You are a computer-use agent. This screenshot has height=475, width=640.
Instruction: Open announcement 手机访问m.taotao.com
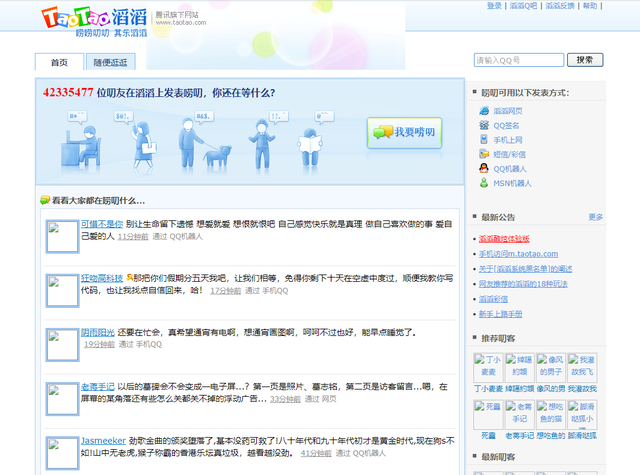tap(518, 254)
